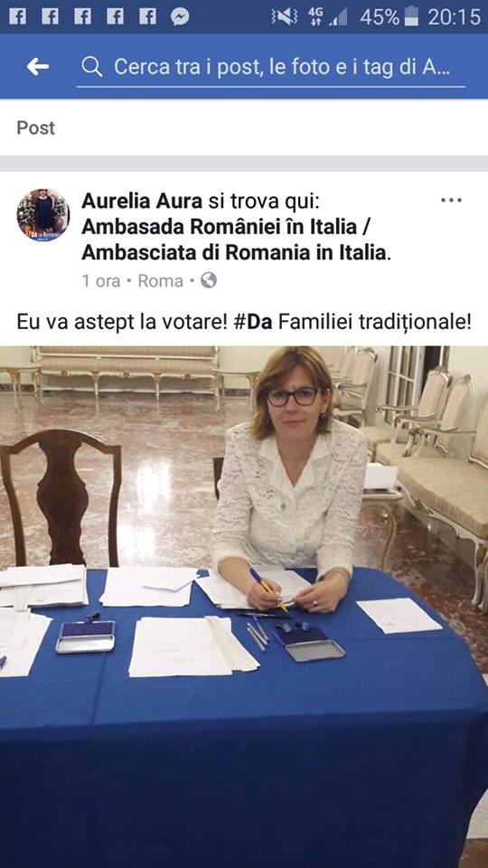Tap the first Facebook notification icon
The height and width of the screenshot is (868, 488).
pyautogui.click(x=18, y=16)
